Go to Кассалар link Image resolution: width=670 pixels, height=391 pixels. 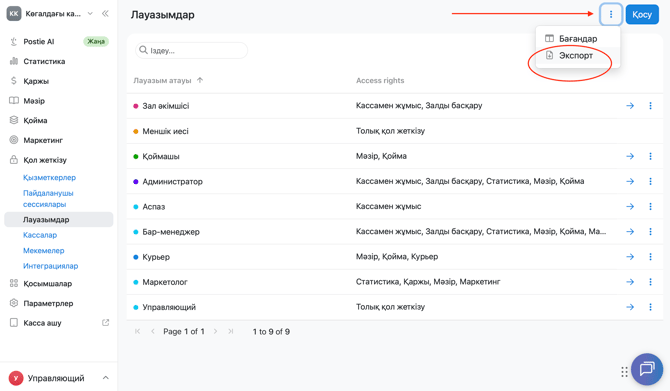click(x=40, y=235)
